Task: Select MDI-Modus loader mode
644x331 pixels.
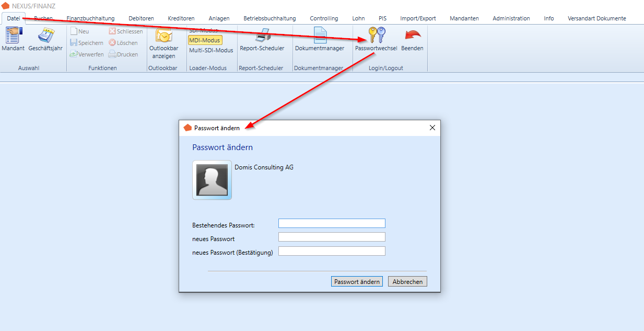Action: [205, 40]
